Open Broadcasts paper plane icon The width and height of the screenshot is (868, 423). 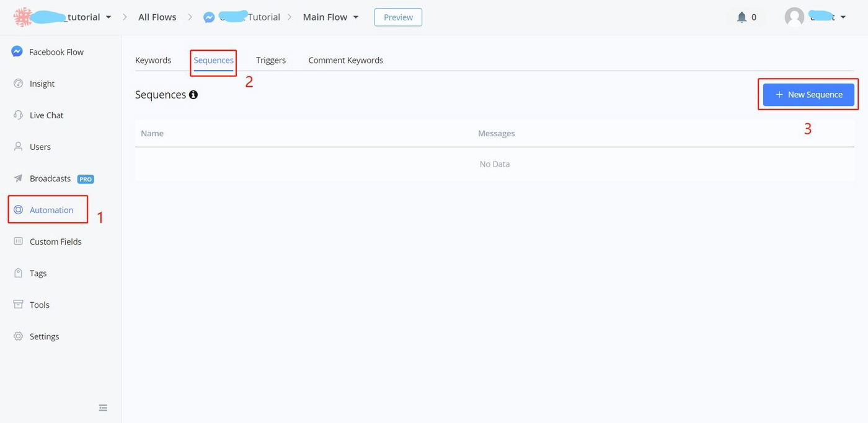coord(18,178)
